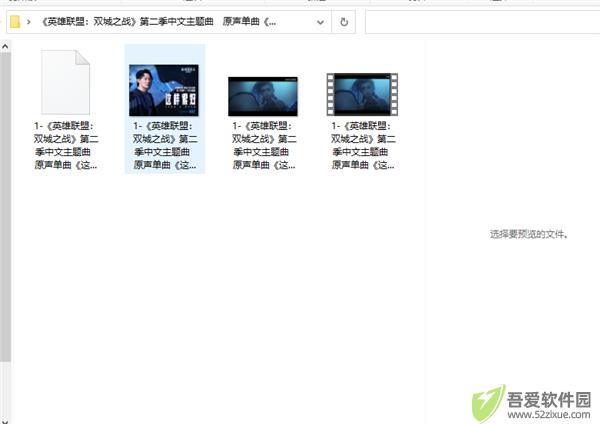
Task: Click the refresh button beside the address bar
Action: click(x=344, y=22)
